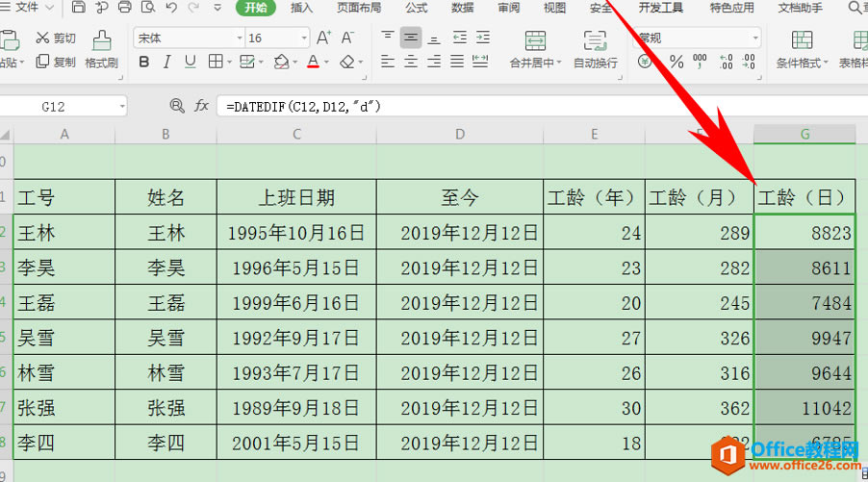The width and height of the screenshot is (868, 482).
Task: Click the Cut (剪切) button
Action: (x=56, y=38)
